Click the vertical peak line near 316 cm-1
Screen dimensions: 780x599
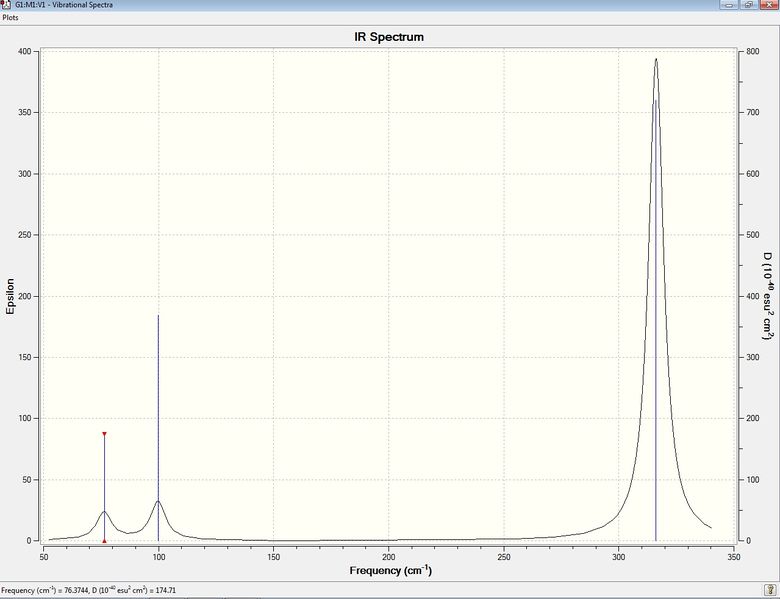[656, 320]
